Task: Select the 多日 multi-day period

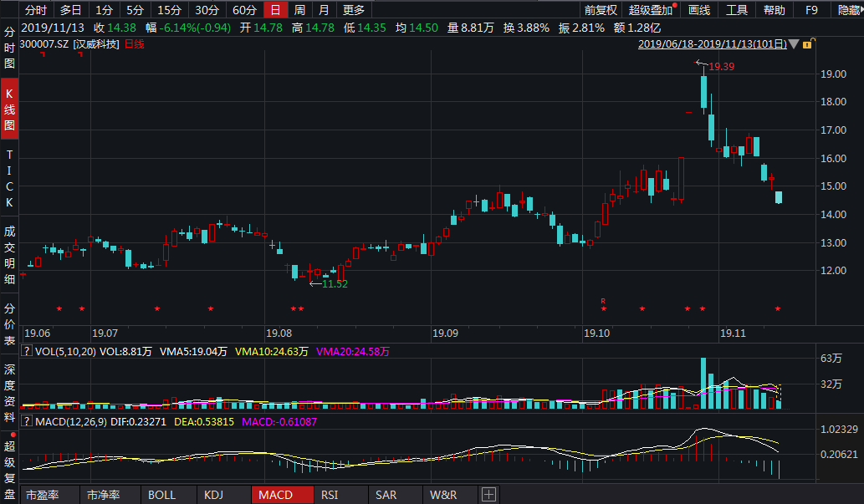Action: click(70, 10)
